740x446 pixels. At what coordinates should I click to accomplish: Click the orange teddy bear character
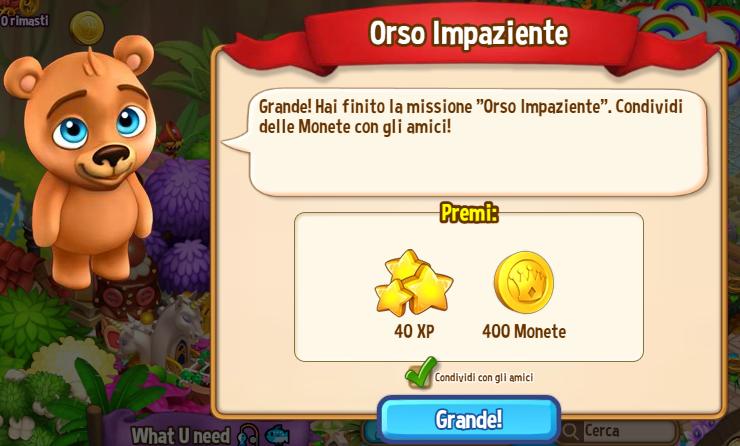[x=85, y=158]
